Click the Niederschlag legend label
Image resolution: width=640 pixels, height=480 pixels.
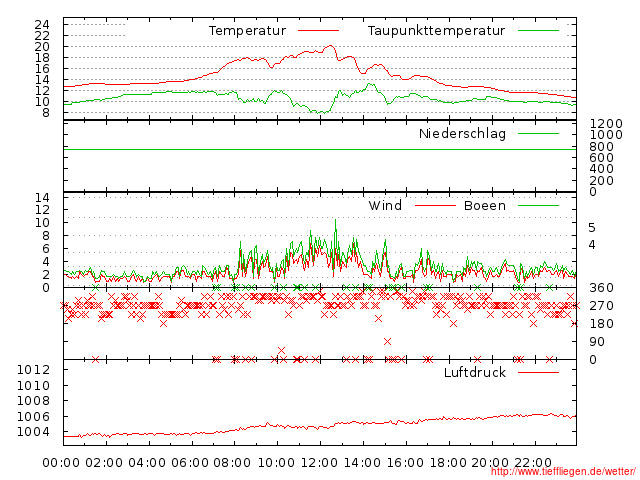click(462, 133)
